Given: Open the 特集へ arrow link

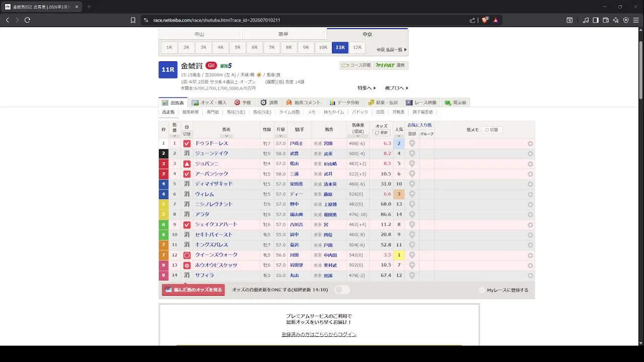Looking at the screenshot, I should coord(367,88).
